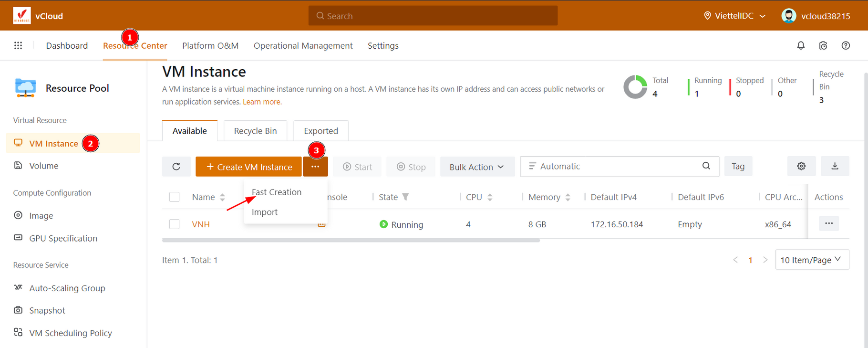Click the refresh VM list button

(x=176, y=167)
